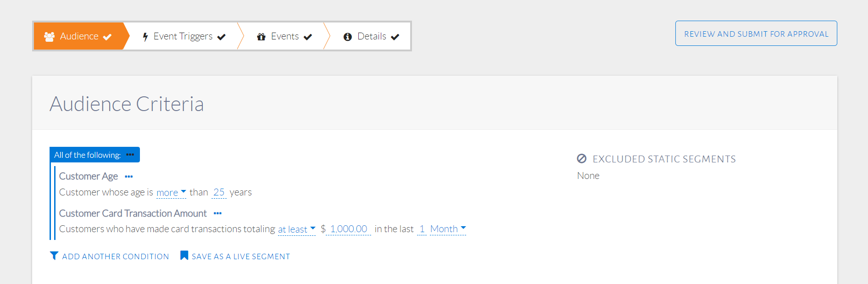The height and width of the screenshot is (284, 868).
Task: Edit the 25 years age value
Action: (x=219, y=192)
